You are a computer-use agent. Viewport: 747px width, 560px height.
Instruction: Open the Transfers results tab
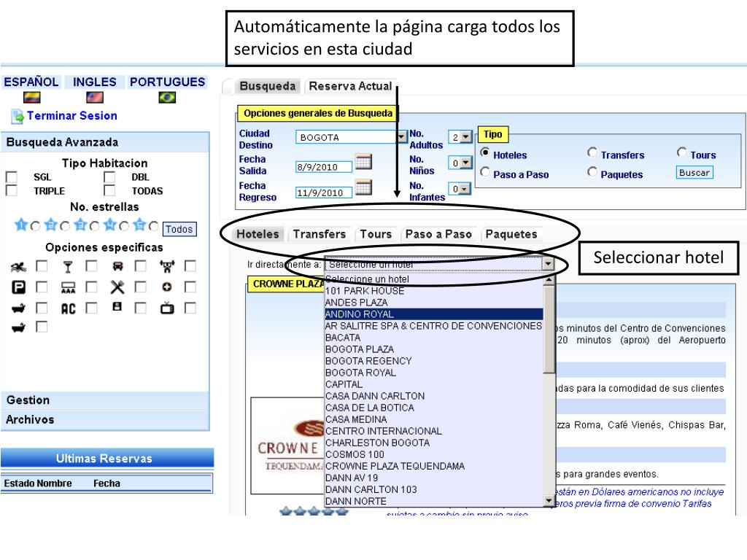pos(320,234)
